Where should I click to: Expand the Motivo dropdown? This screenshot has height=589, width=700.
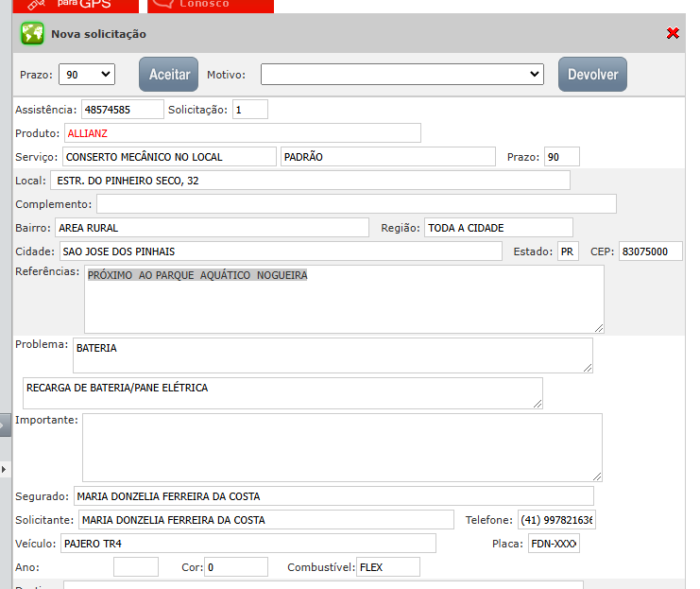pos(402,74)
